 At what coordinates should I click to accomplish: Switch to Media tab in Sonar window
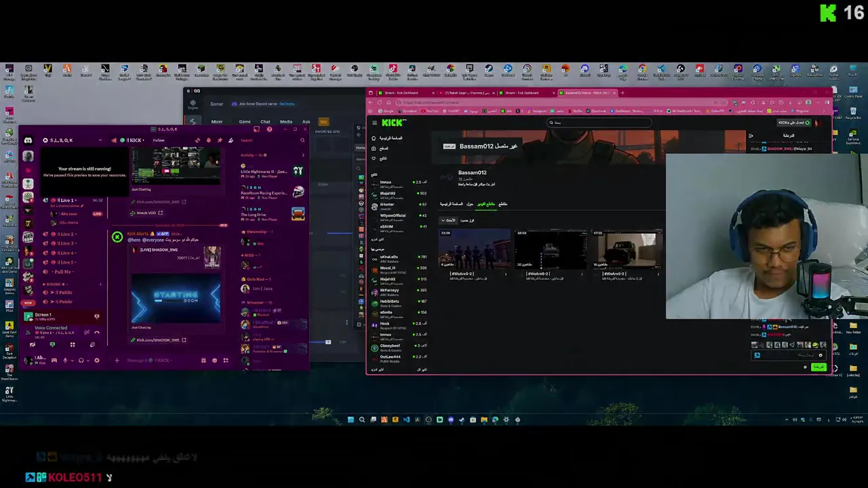click(286, 121)
